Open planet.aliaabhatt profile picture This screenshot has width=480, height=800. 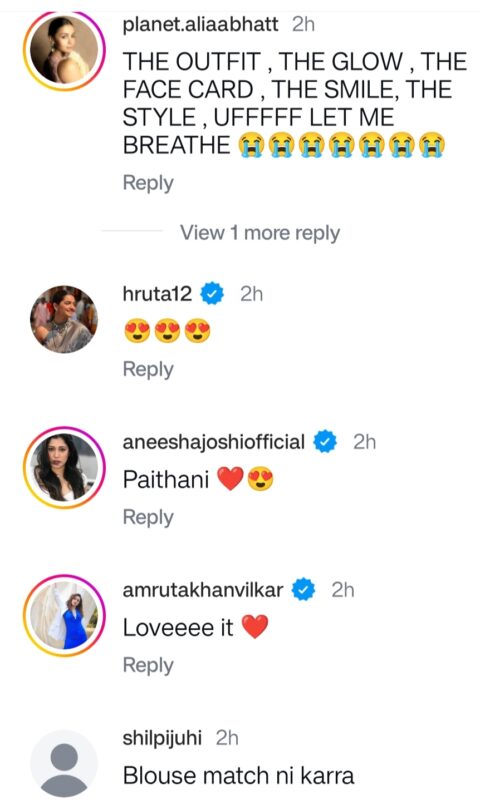pos(64,50)
